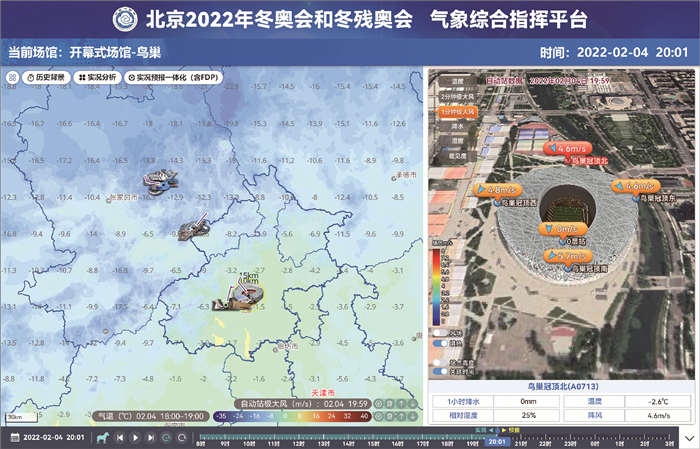Viewport: 700px width, 449px height.
Task: Select the 1分钟极大风 tab
Action: click(456, 112)
